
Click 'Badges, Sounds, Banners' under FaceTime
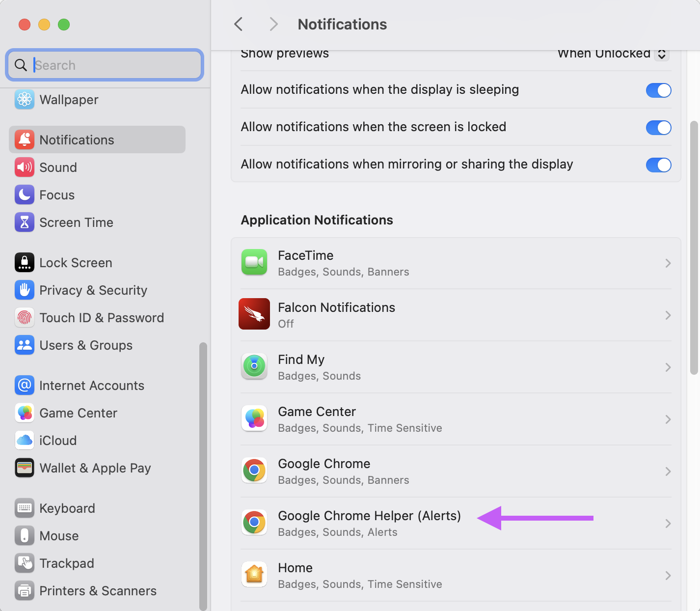(343, 272)
